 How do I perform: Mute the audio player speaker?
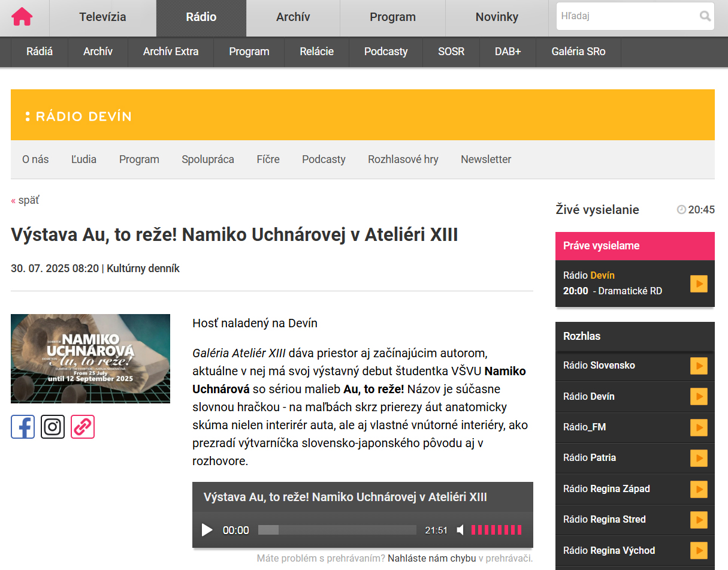pyautogui.click(x=460, y=530)
